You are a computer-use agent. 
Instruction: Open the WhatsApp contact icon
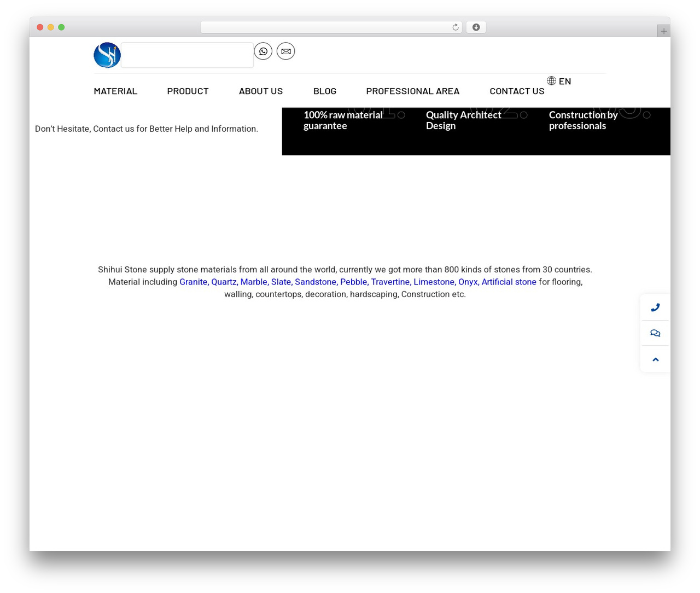point(263,51)
